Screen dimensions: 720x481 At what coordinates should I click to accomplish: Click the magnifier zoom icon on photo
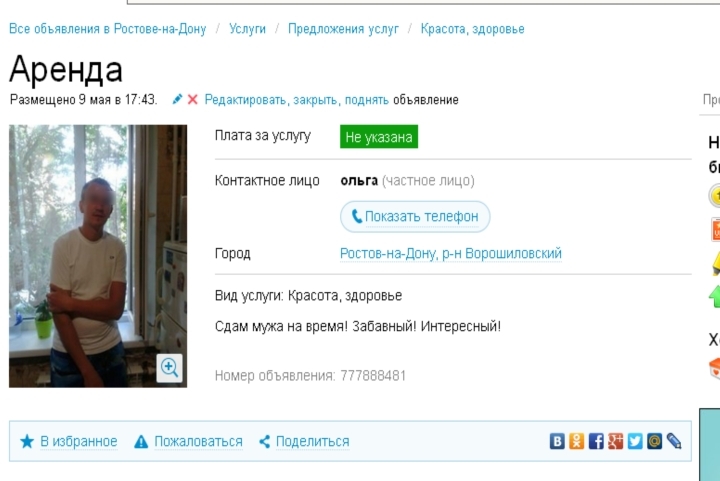170,368
